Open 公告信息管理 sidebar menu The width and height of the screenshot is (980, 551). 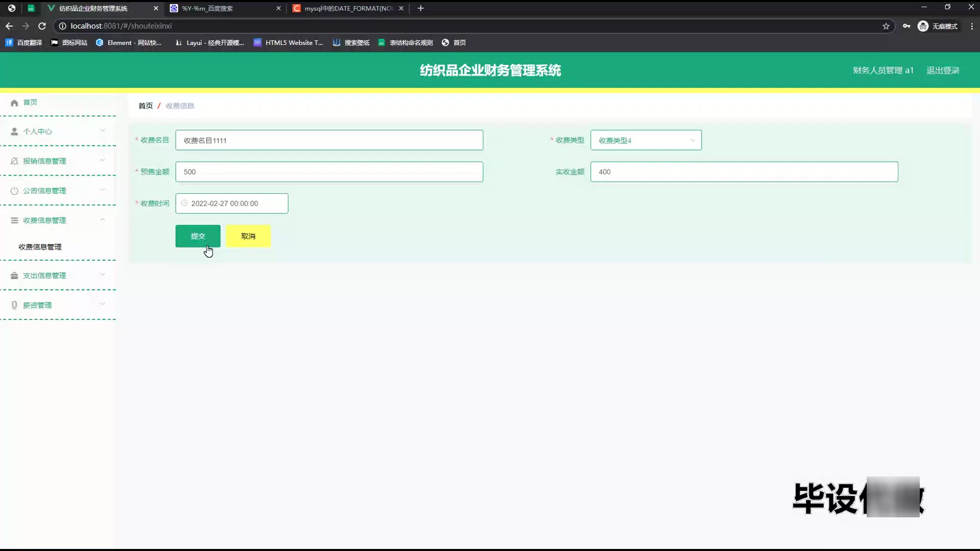(58, 191)
